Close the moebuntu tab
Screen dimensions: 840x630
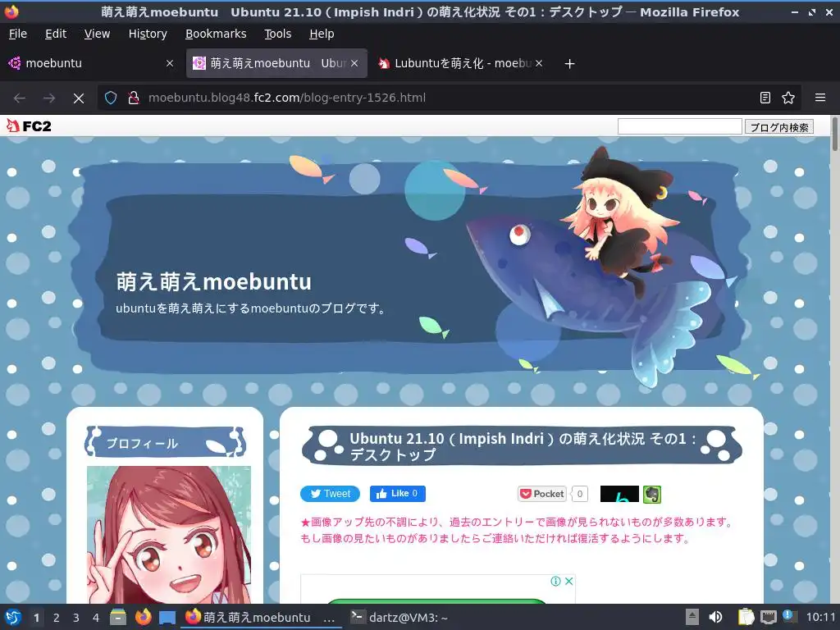tap(170, 63)
